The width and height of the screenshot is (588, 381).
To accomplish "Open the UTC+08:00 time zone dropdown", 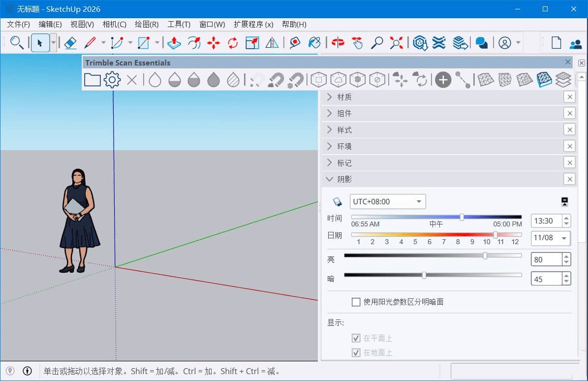I will click(388, 202).
